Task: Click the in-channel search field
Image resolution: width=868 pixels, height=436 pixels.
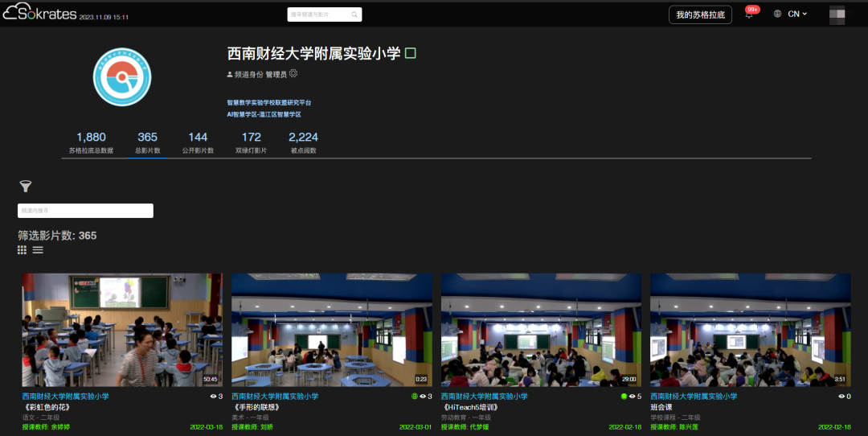Action: tap(85, 211)
